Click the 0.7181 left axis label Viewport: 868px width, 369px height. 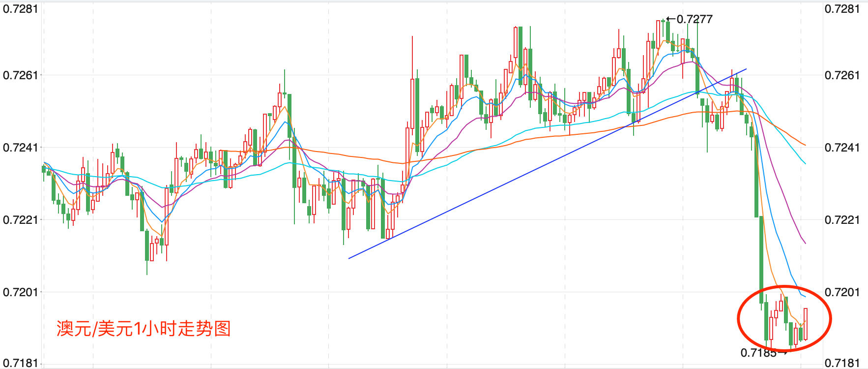click(x=20, y=363)
